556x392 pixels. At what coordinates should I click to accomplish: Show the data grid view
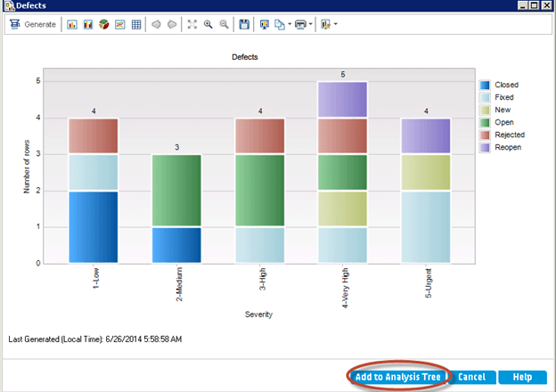click(135, 24)
